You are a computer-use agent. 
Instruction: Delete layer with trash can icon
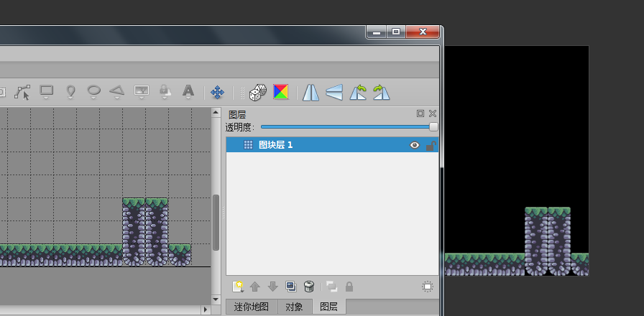(x=309, y=287)
